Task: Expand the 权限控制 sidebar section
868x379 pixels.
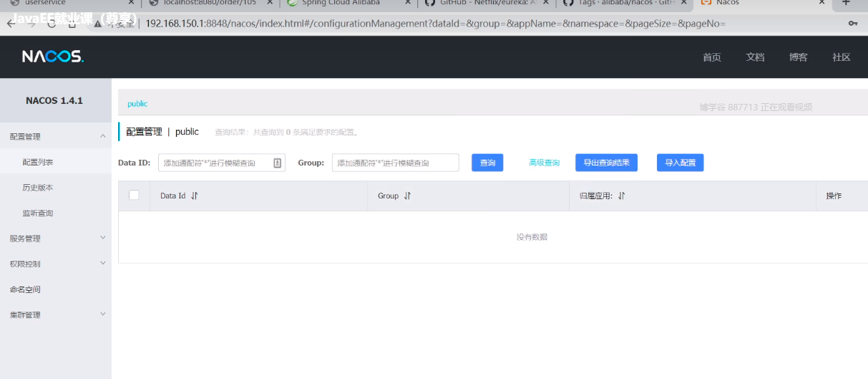Action: (102, 264)
